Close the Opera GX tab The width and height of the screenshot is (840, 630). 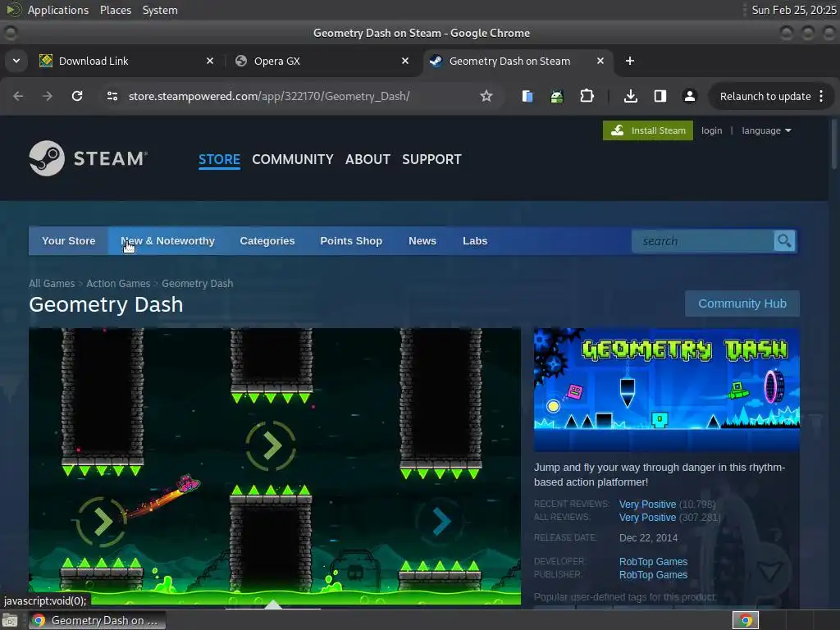[x=405, y=61]
